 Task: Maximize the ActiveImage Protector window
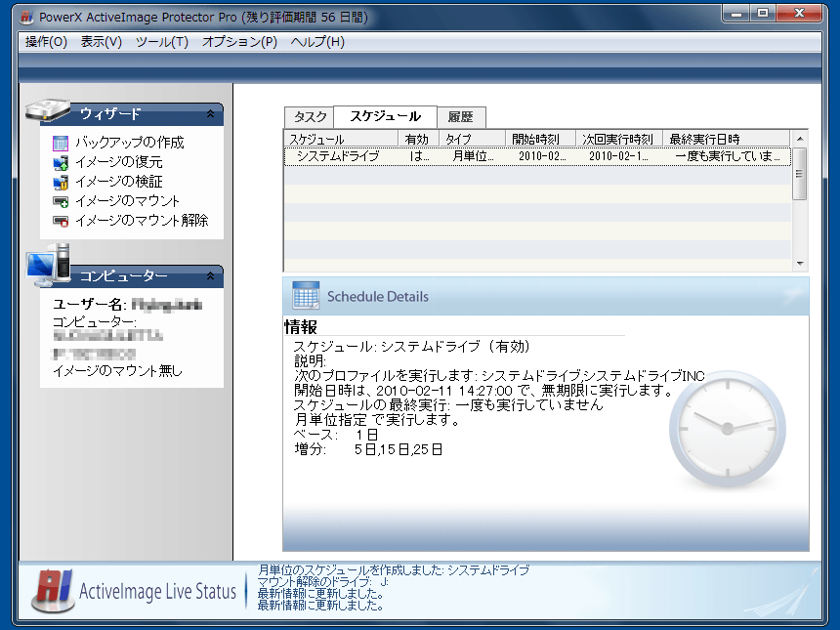[763, 14]
